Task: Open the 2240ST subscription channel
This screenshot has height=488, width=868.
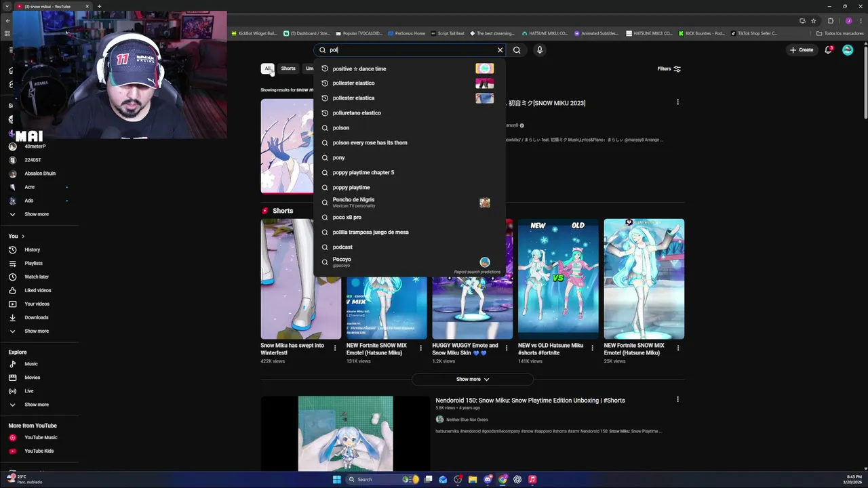Action: tap(39, 160)
